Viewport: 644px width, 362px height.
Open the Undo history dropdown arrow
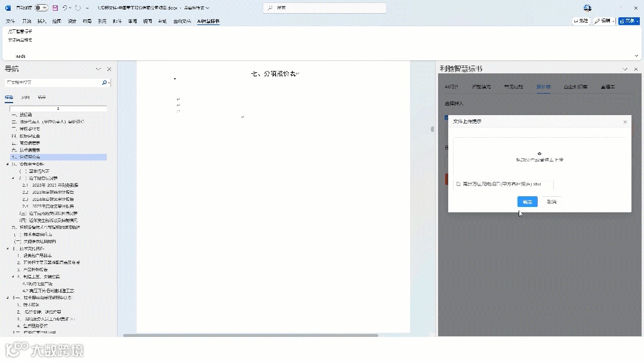70,8
